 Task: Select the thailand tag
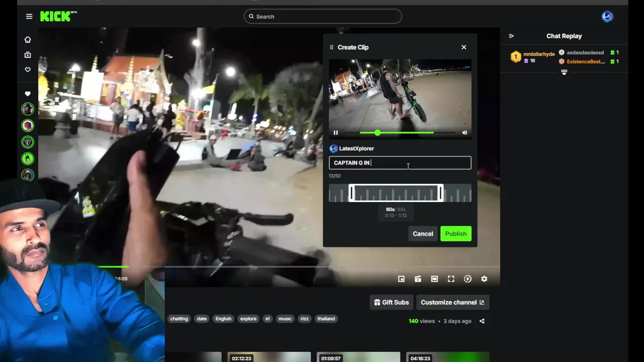coord(326,319)
